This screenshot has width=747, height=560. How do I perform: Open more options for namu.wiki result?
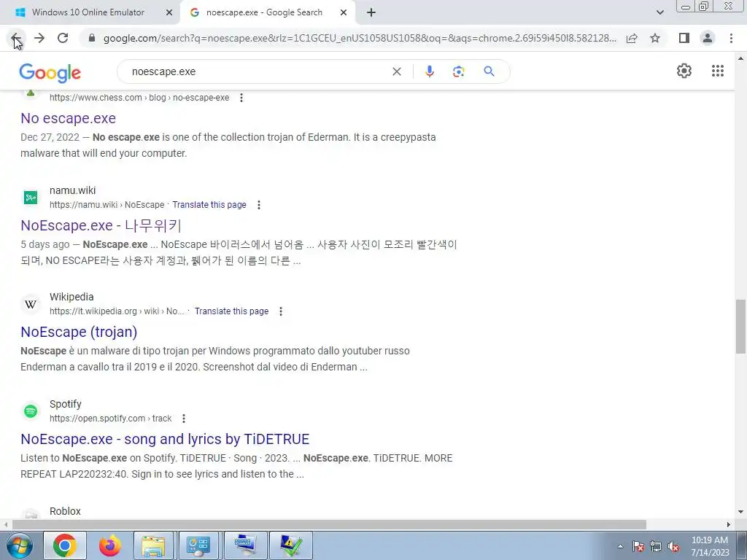point(259,205)
